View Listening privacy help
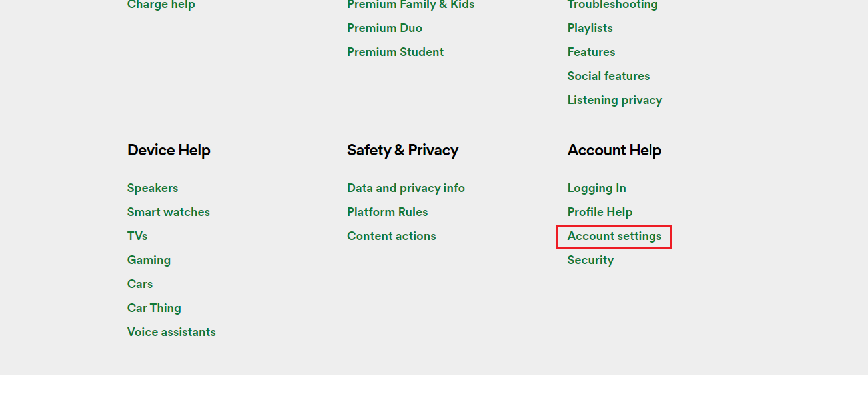 pyautogui.click(x=614, y=100)
